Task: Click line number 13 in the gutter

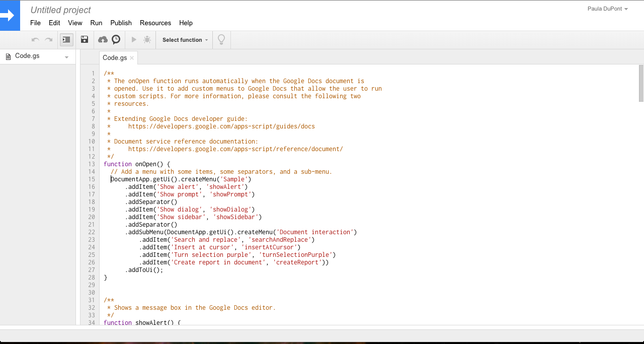Action: [92, 164]
